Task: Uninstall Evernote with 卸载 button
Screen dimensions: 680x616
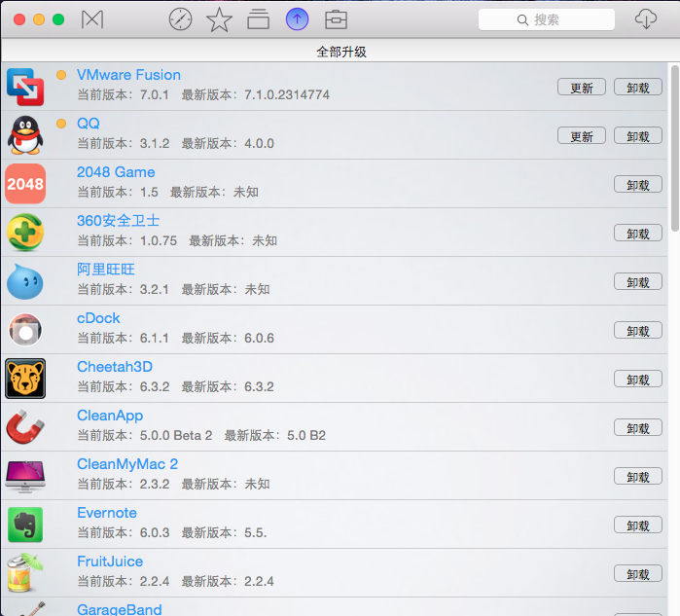Action: pos(638,525)
